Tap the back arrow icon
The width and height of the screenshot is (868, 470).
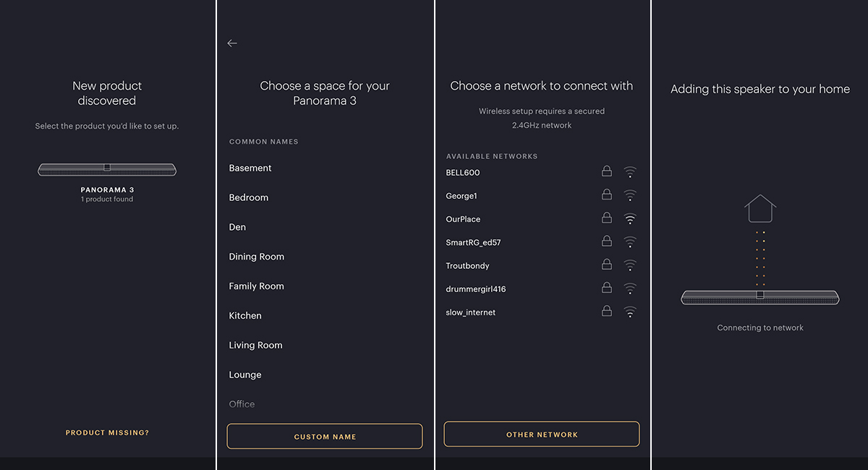click(x=232, y=43)
